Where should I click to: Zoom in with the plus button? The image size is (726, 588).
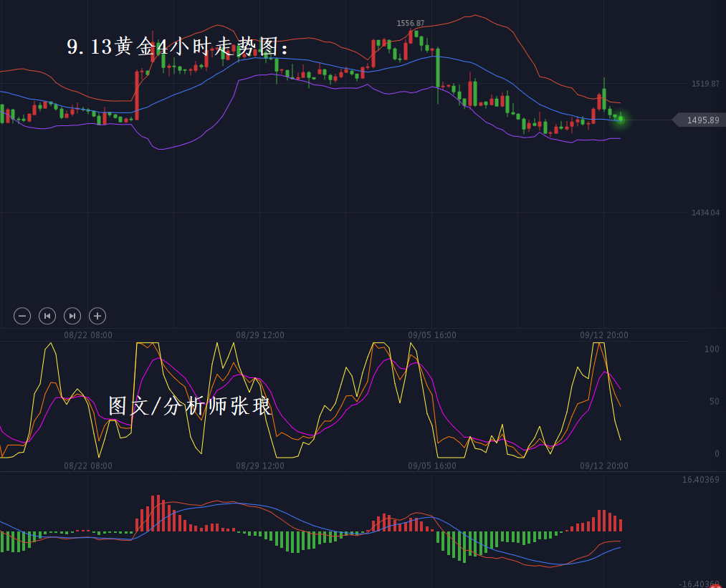pyautogui.click(x=97, y=316)
